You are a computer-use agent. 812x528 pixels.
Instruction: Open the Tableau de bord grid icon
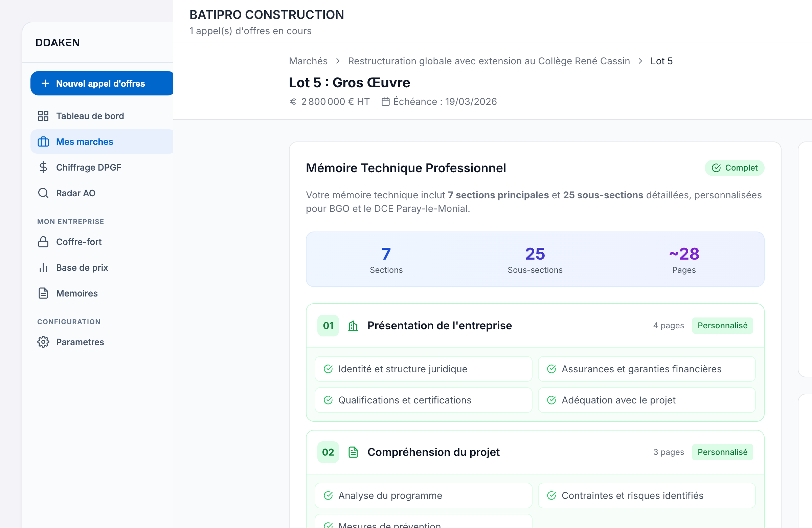pyautogui.click(x=43, y=116)
